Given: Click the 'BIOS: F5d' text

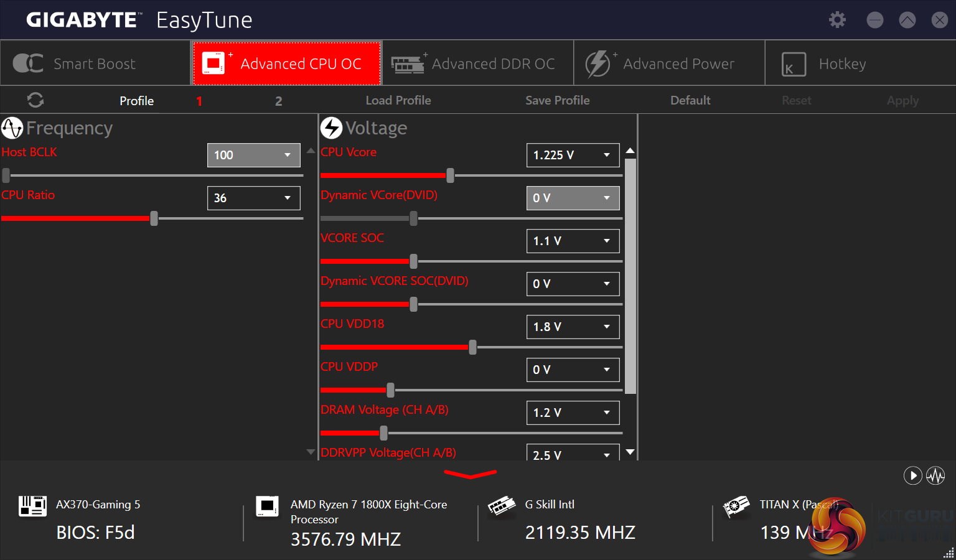Looking at the screenshot, I should (95, 533).
